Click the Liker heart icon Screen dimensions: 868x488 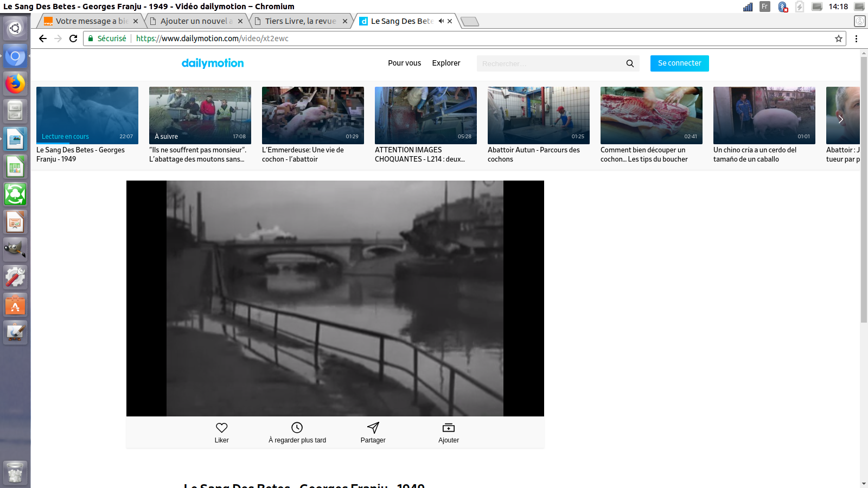pyautogui.click(x=221, y=428)
